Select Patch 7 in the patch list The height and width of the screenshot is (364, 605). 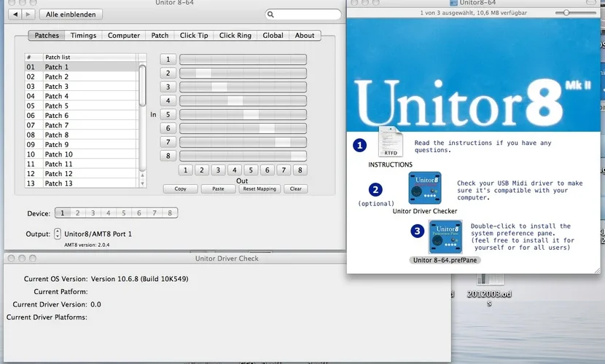click(57, 125)
